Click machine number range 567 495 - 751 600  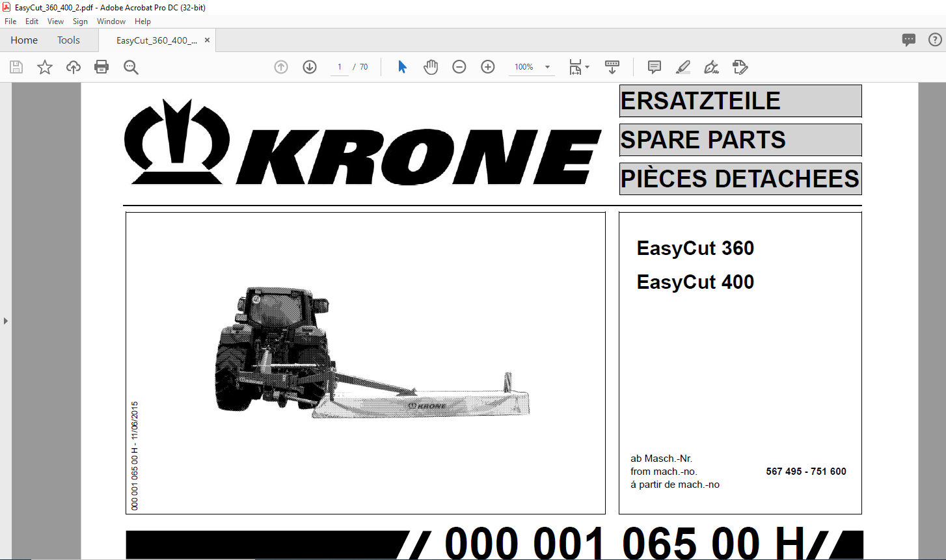806,472
